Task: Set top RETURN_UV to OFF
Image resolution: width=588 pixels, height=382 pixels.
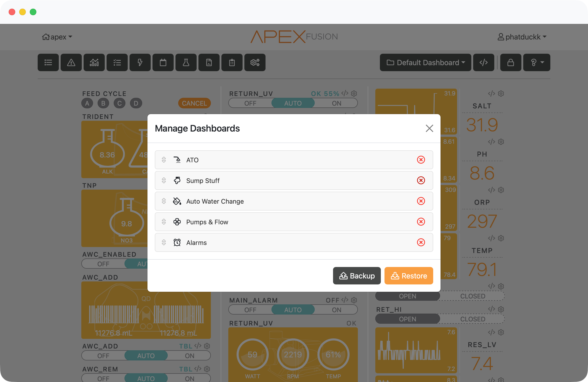Action: pyautogui.click(x=250, y=103)
